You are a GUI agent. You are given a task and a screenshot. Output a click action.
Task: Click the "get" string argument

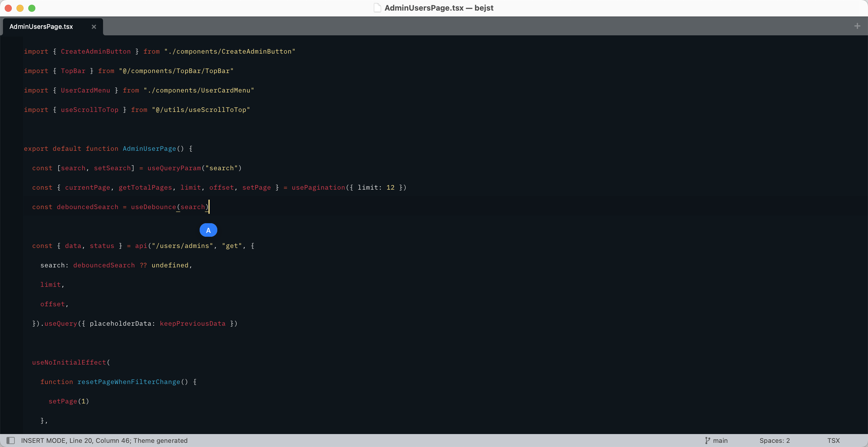click(x=232, y=246)
